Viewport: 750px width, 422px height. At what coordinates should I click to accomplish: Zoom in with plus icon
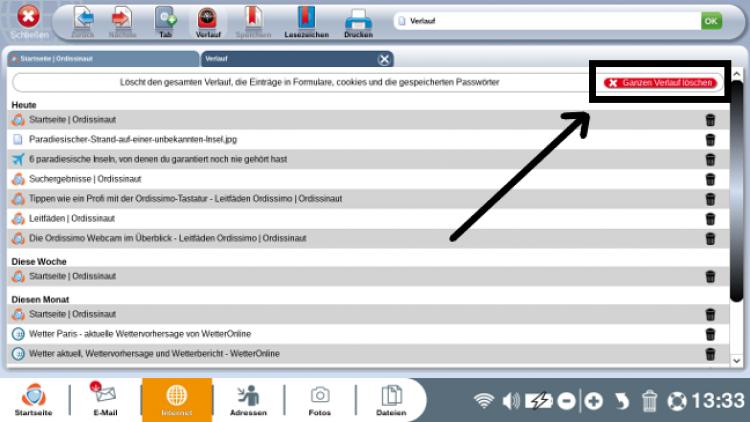click(594, 401)
